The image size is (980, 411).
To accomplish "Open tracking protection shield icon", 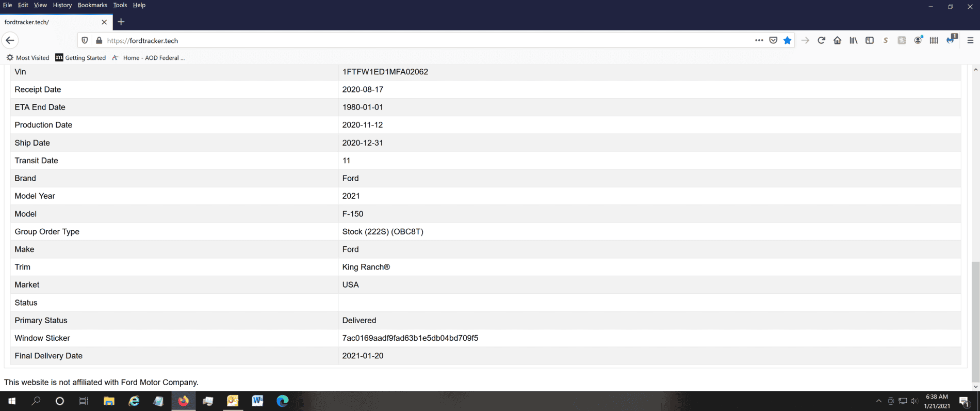I will coord(85,40).
